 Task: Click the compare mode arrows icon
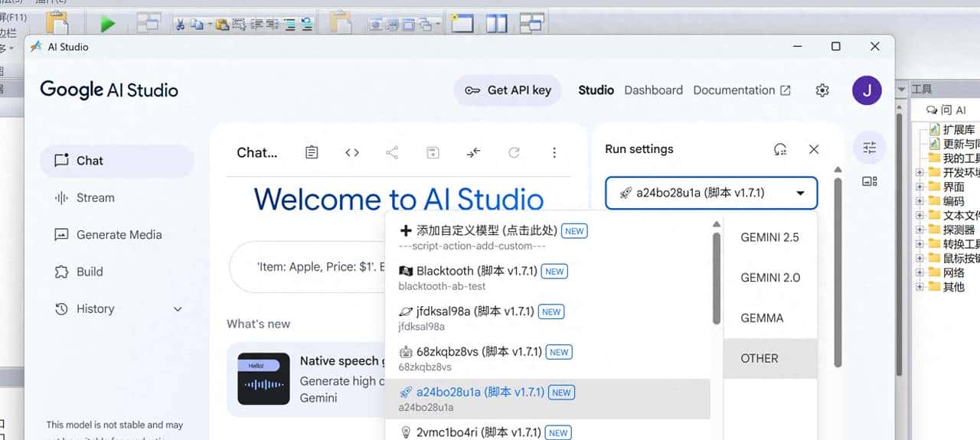[473, 152]
